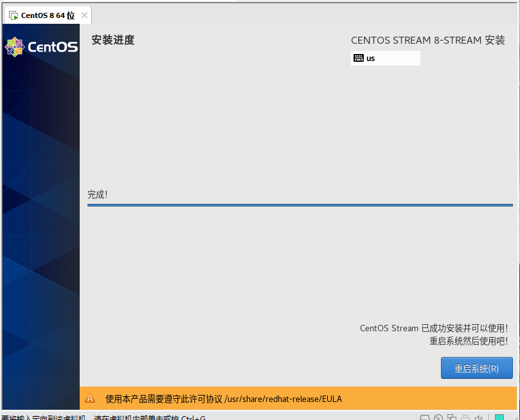
Task: Click the completed installation progress bar
Action: (300, 205)
